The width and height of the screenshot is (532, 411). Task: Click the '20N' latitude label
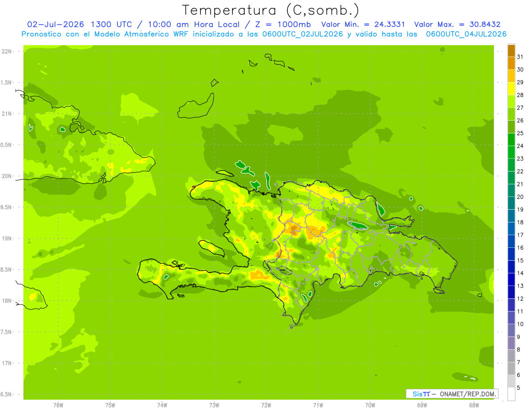pyautogui.click(x=7, y=176)
